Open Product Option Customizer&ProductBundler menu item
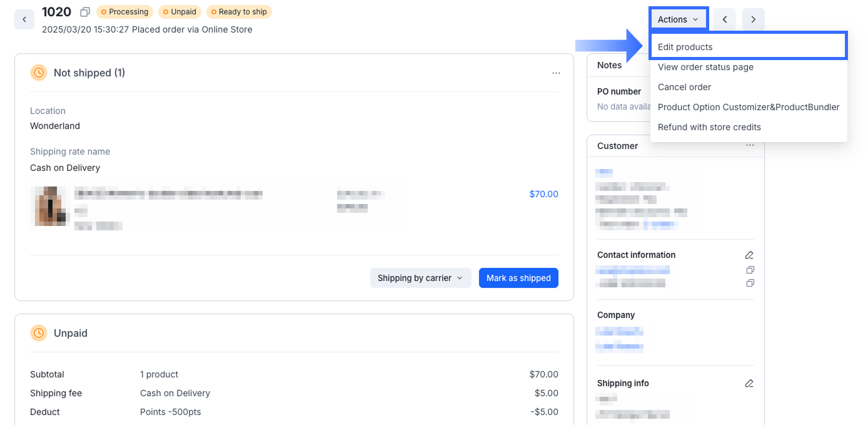The height and width of the screenshot is (425, 868). pyautogui.click(x=748, y=107)
